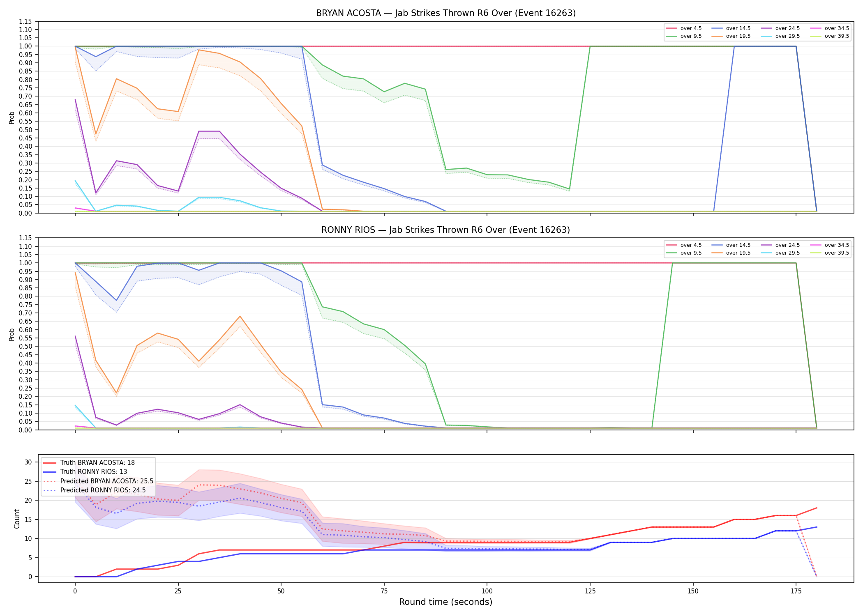
Task: Click the x-axis tick label "175"
Action: coord(796,591)
